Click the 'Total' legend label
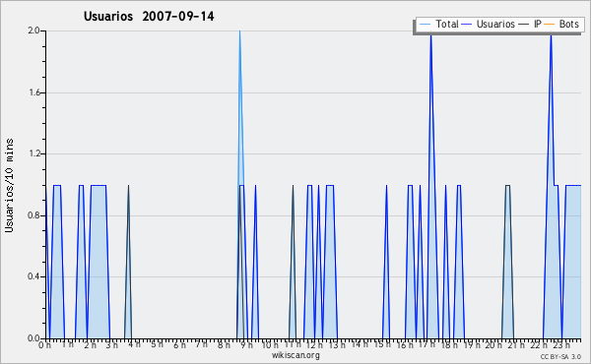591x364 pixels. [447, 24]
